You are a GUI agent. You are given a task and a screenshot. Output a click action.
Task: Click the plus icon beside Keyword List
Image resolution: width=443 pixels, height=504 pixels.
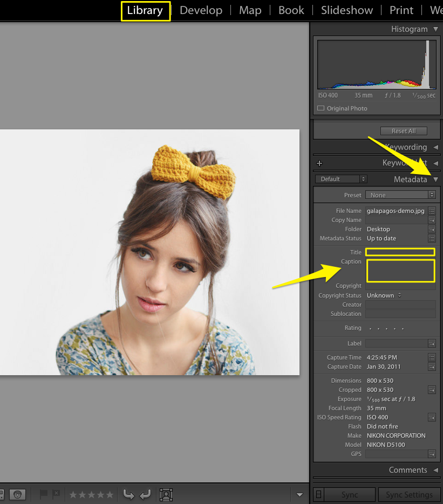[319, 163]
